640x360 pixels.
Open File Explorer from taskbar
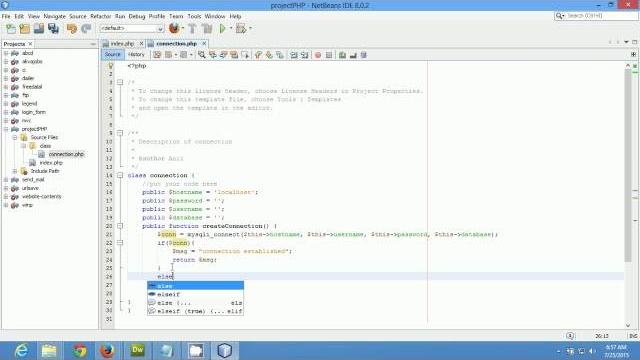point(49,351)
